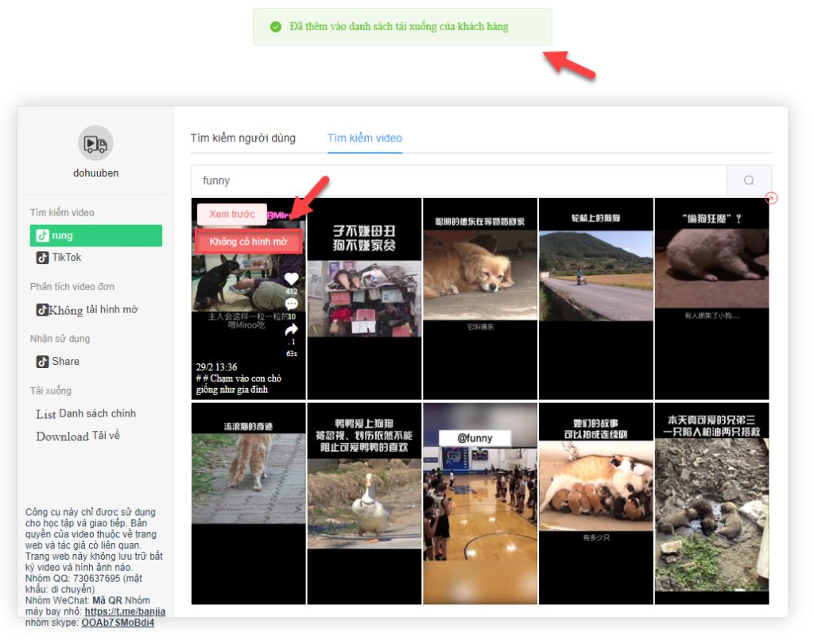Click the heart like icon on first video
This screenshot has width=814, height=644.
[x=292, y=279]
